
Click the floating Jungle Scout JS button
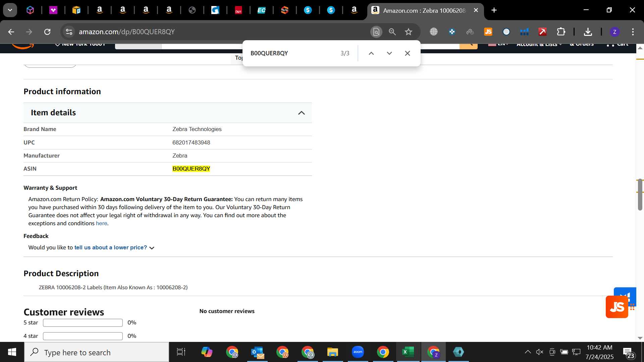[x=617, y=307]
